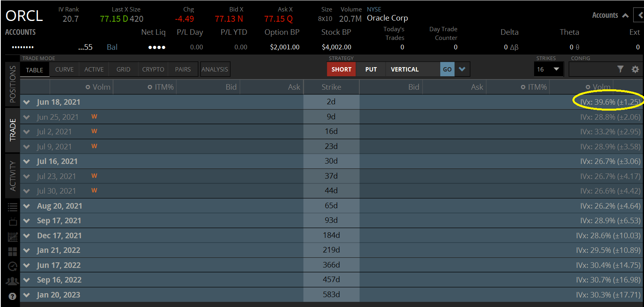
Task: Toggle the SHORT direction button
Action: click(341, 69)
